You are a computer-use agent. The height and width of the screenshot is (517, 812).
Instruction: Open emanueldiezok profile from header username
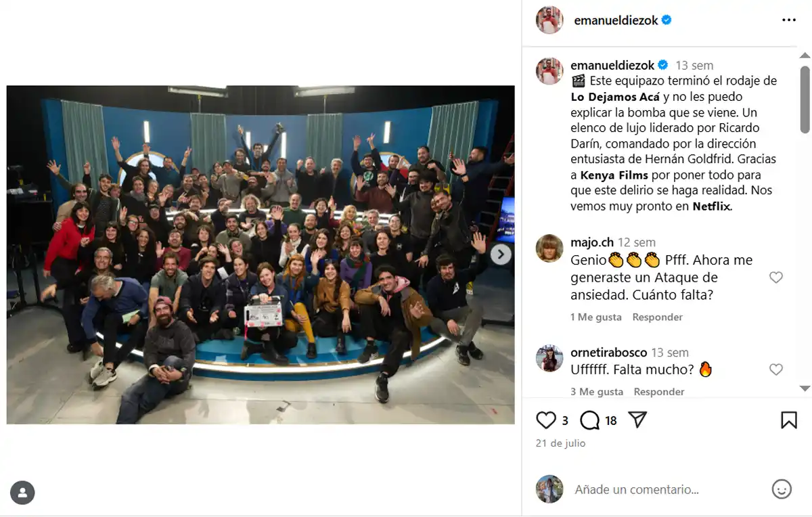pyautogui.click(x=616, y=20)
